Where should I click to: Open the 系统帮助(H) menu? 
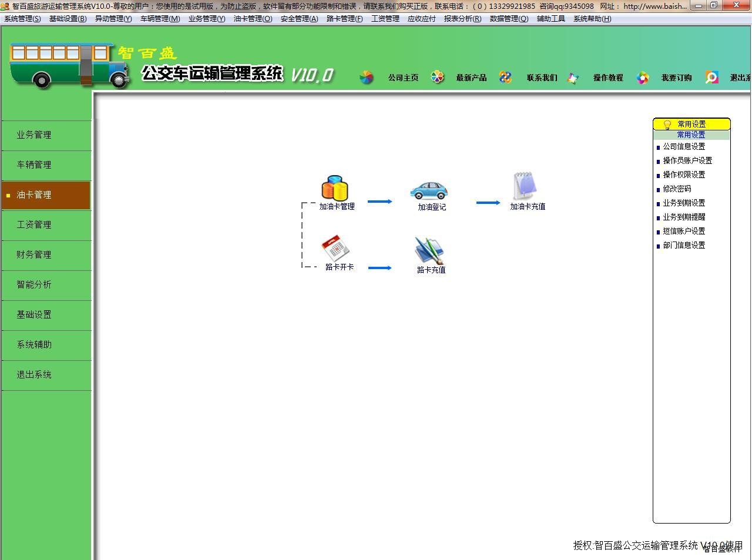(x=592, y=19)
